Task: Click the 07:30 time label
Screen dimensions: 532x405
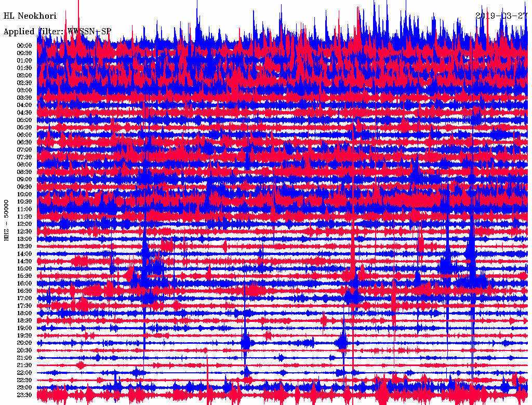Action: click(x=24, y=157)
